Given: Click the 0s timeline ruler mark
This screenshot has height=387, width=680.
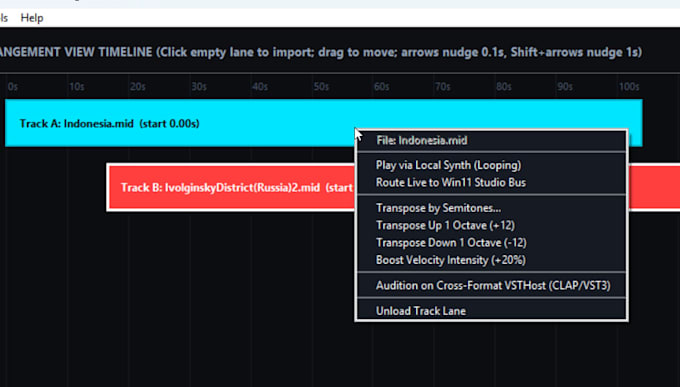Looking at the screenshot, I should tap(13, 87).
